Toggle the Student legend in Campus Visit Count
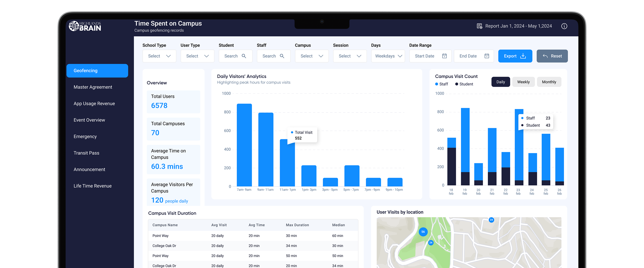The width and height of the screenshot is (644, 268). click(464, 84)
